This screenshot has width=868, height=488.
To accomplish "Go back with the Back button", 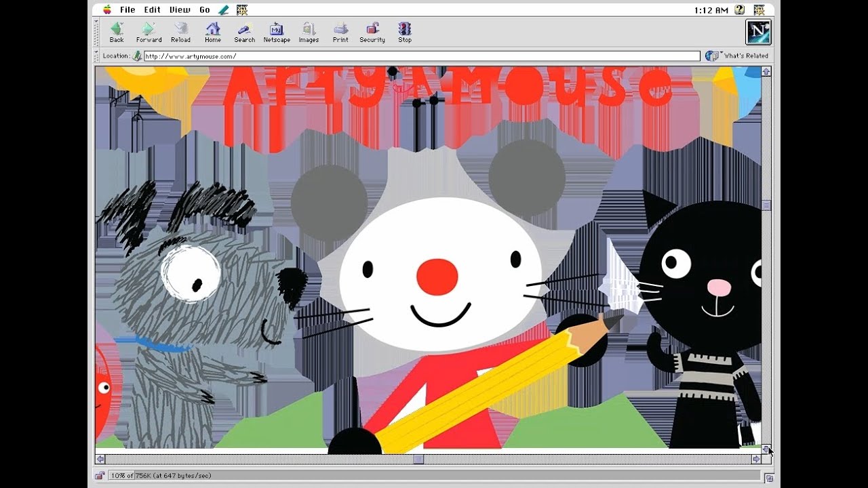I will [117, 32].
